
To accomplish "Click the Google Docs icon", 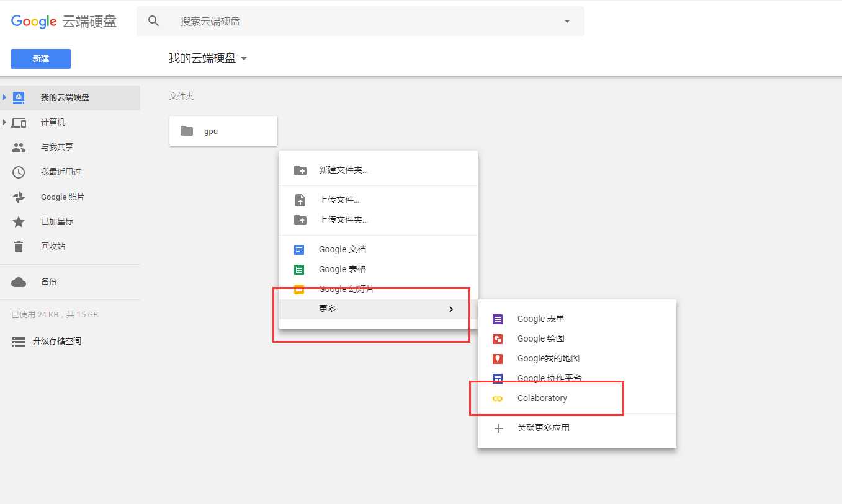I will [x=299, y=250].
